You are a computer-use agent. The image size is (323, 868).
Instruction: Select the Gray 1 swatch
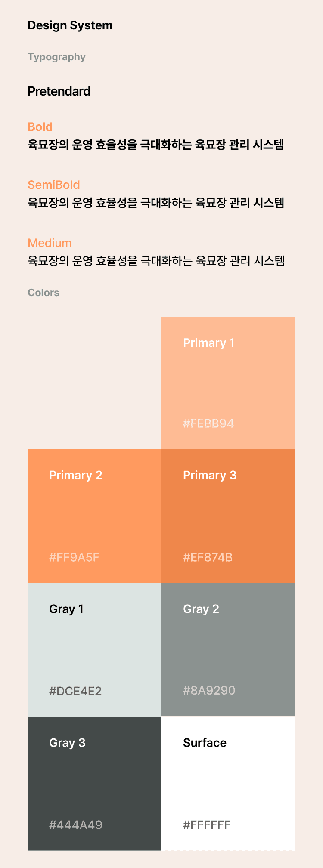pyautogui.click(x=94, y=650)
